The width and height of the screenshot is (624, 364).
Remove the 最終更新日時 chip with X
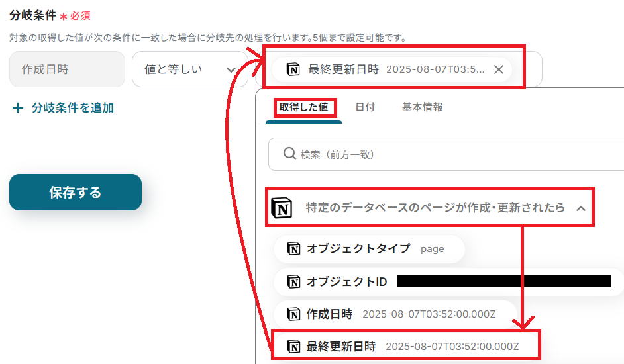click(499, 69)
